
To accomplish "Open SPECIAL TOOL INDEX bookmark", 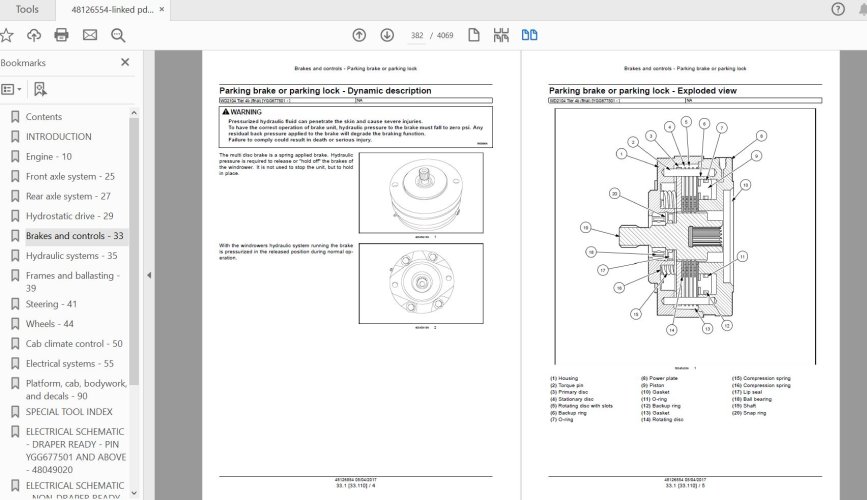I will click(x=69, y=412).
